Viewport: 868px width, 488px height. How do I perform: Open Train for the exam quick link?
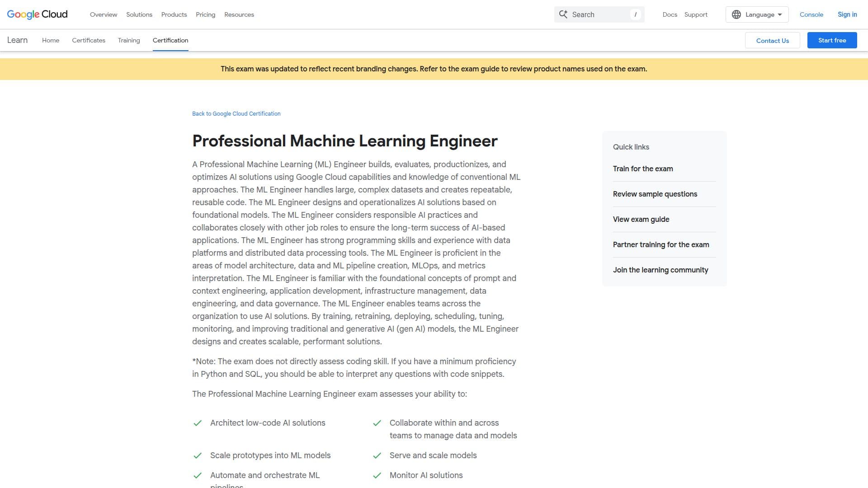643,169
